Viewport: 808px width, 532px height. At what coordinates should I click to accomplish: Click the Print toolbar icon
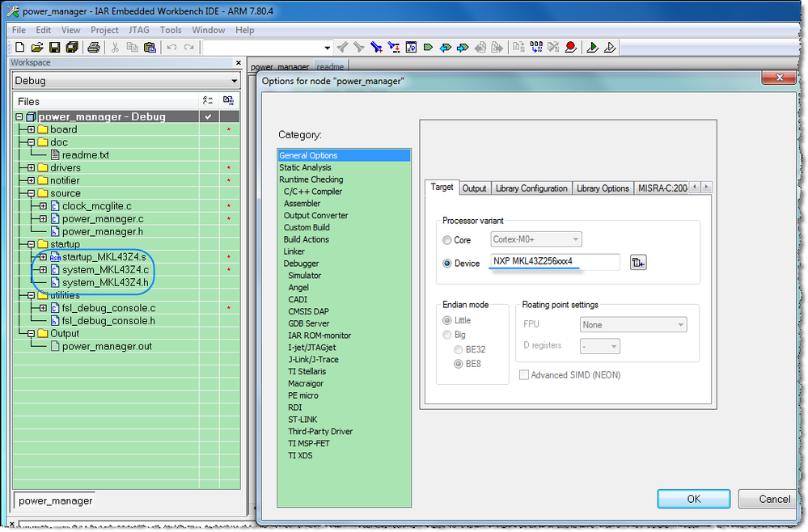pos(93,48)
